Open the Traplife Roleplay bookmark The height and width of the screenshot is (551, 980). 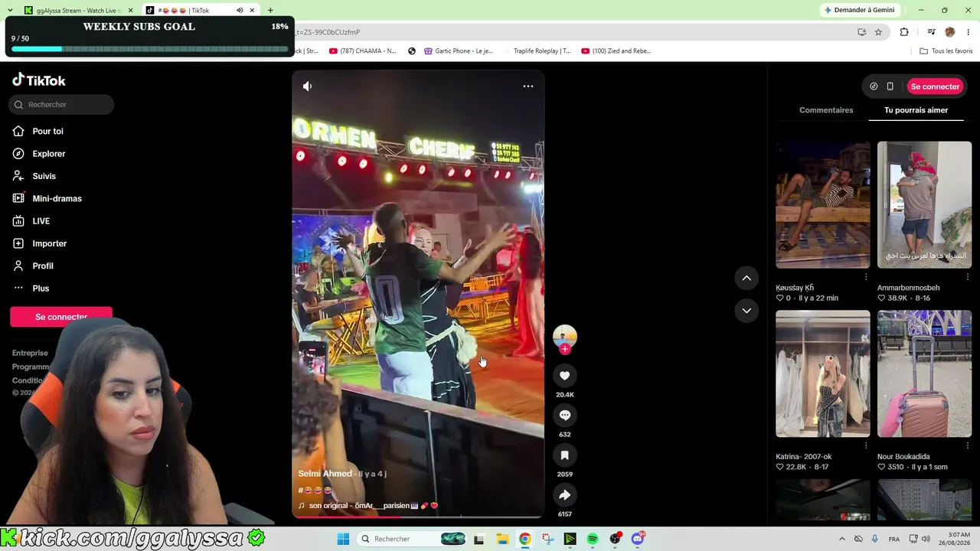tap(541, 51)
